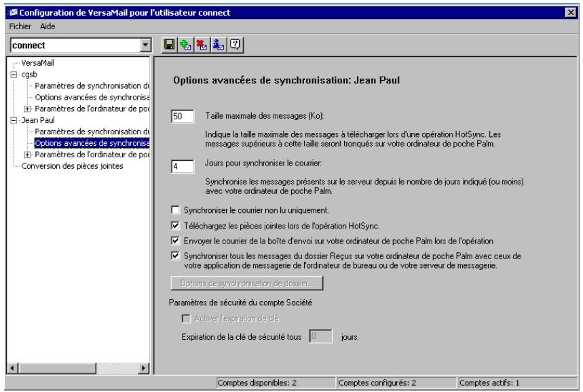Click the Comptes actifs: 1 status text
The width and height of the screenshot is (583, 392).
(x=489, y=383)
